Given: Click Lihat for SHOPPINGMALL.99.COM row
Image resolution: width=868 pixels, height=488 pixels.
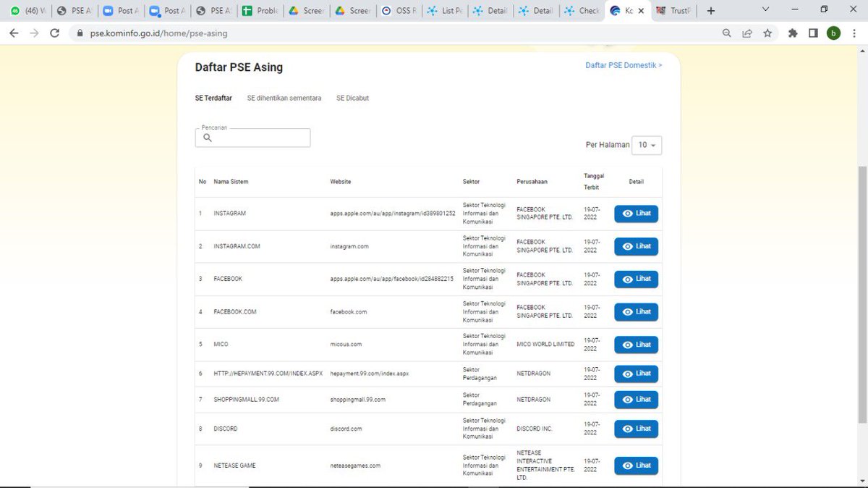Looking at the screenshot, I should click(x=637, y=400).
